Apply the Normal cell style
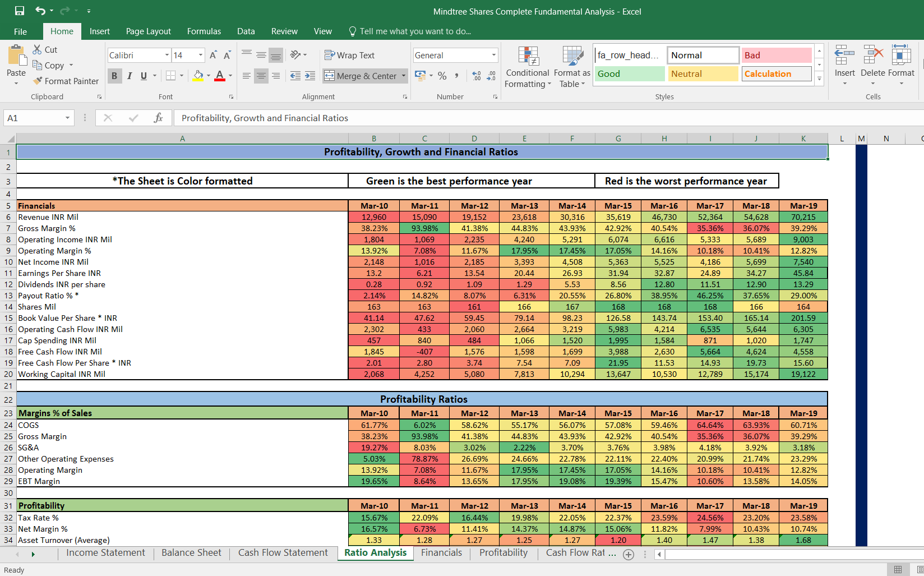 703,55
